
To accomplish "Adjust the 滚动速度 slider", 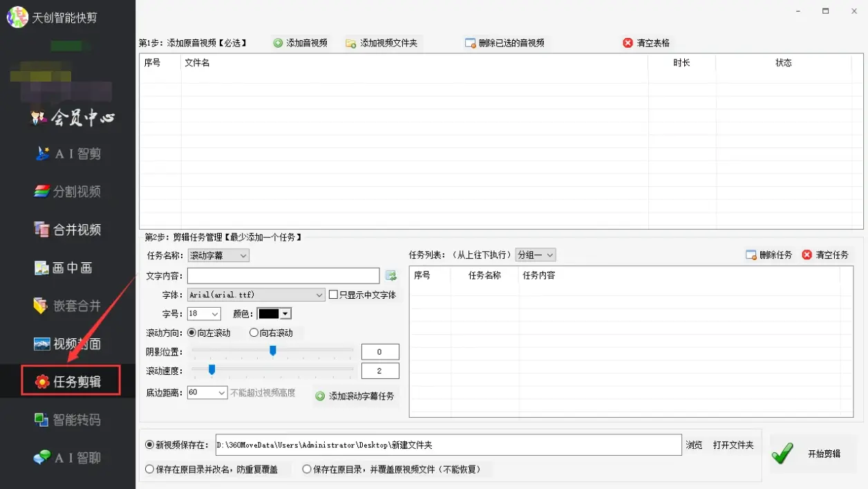I will point(211,370).
